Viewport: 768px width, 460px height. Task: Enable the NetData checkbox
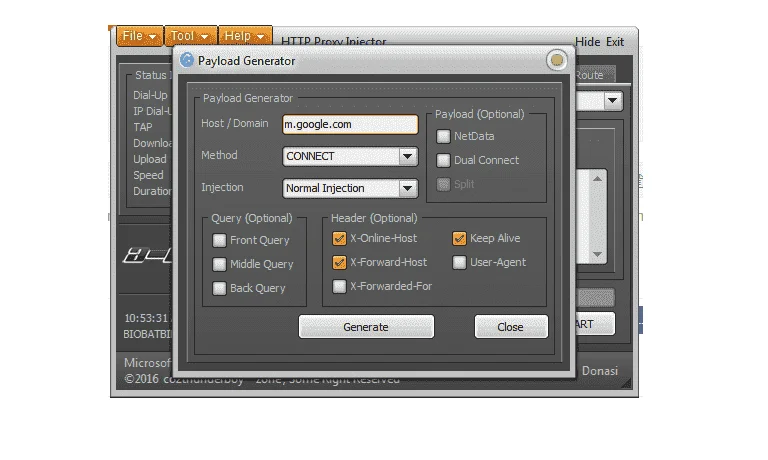pyautogui.click(x=443, y=136)
